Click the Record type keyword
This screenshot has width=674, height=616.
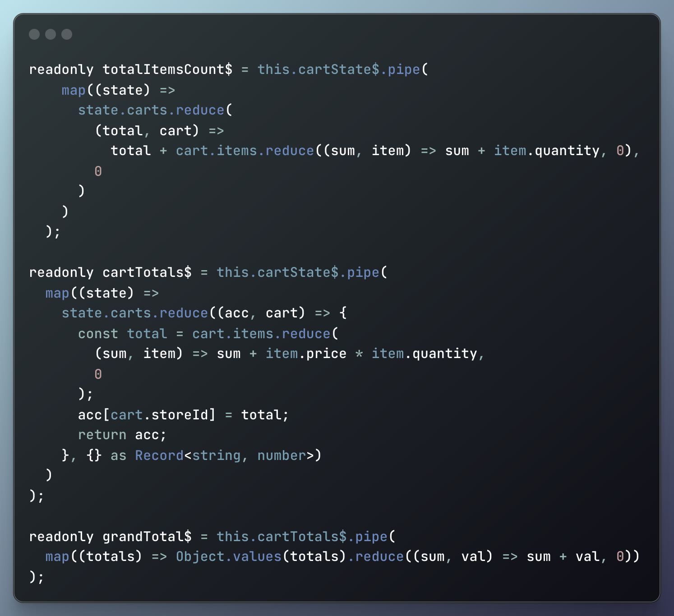(x=159, y=455)
